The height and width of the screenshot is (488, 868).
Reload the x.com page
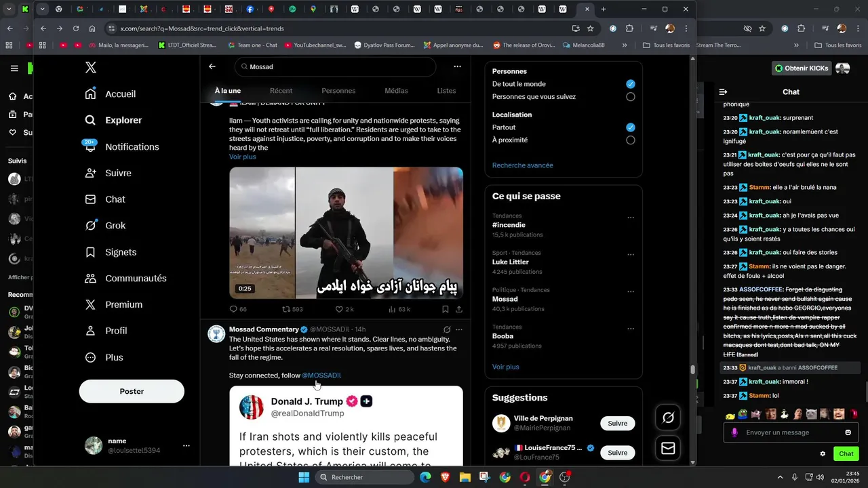point(76,28)
